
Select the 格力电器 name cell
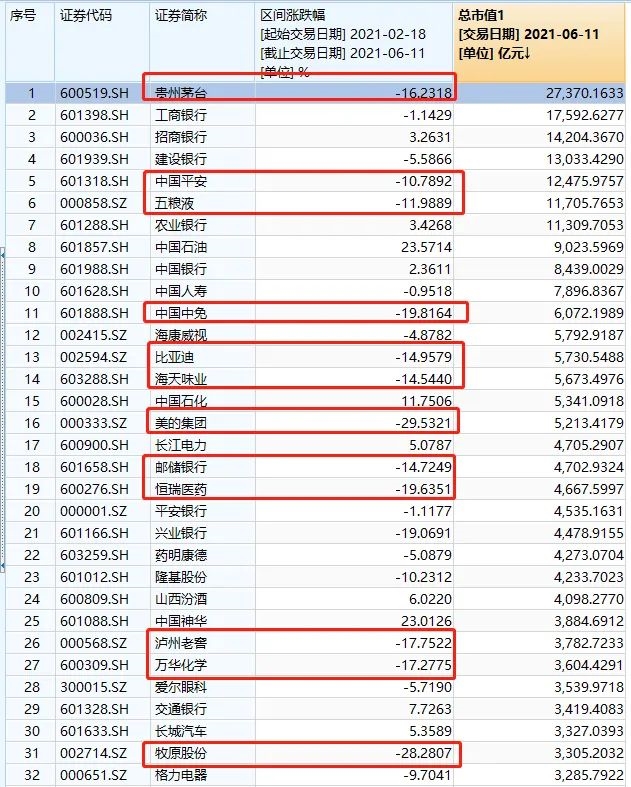point(181,775)
